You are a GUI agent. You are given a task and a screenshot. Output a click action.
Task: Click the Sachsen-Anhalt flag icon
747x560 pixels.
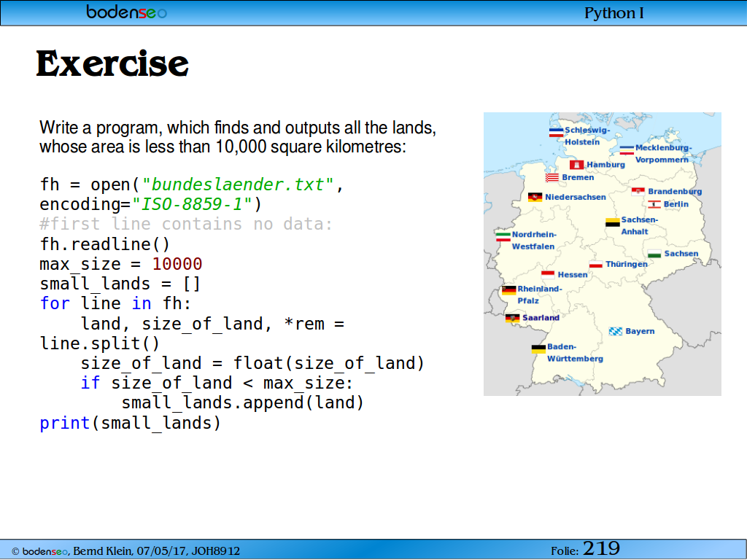click(x=613, y=222)
